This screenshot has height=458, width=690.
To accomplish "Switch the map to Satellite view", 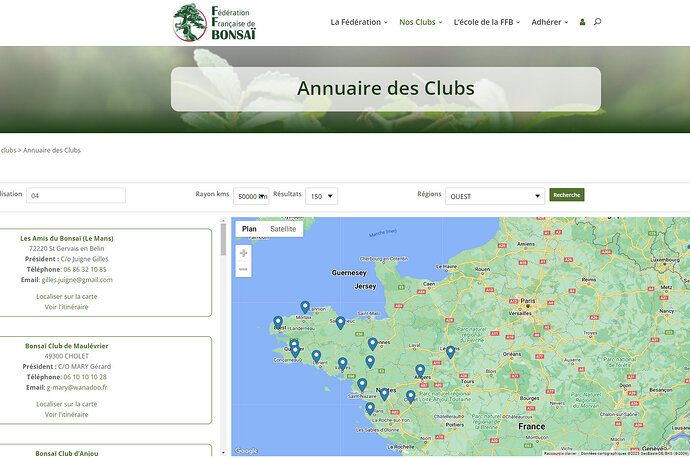I will (x=283, y=229).
